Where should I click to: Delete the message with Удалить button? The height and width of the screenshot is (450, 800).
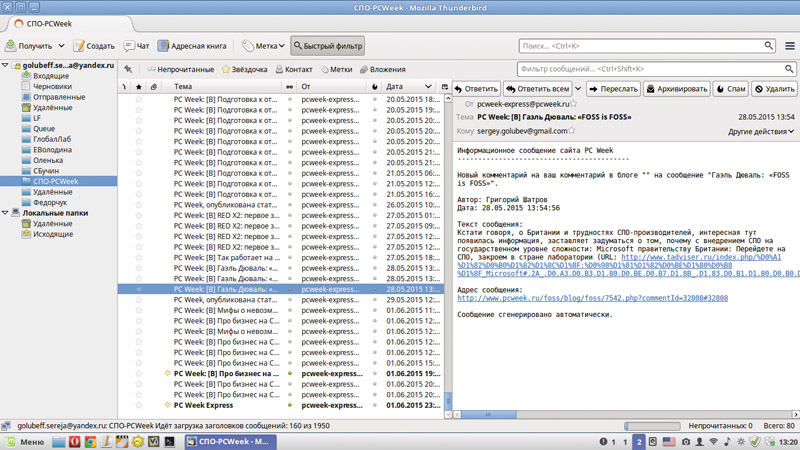tap(774, 89)
